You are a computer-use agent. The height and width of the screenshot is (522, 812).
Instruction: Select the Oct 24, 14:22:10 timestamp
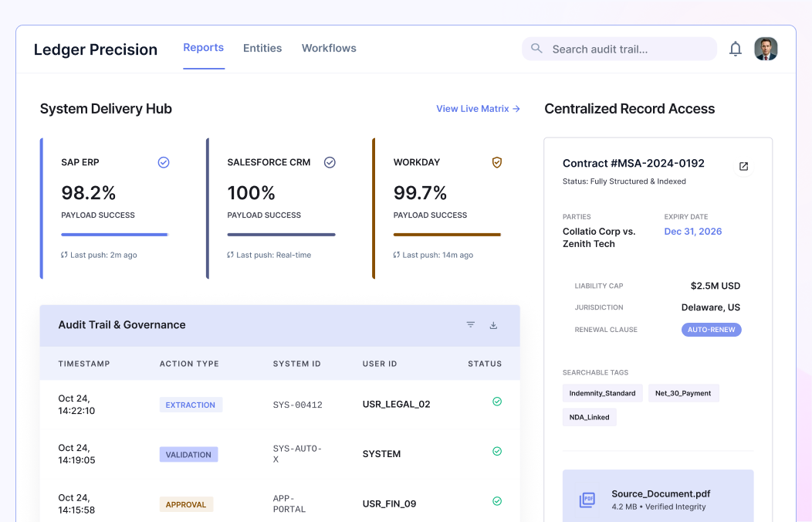[x=76, y=405]
